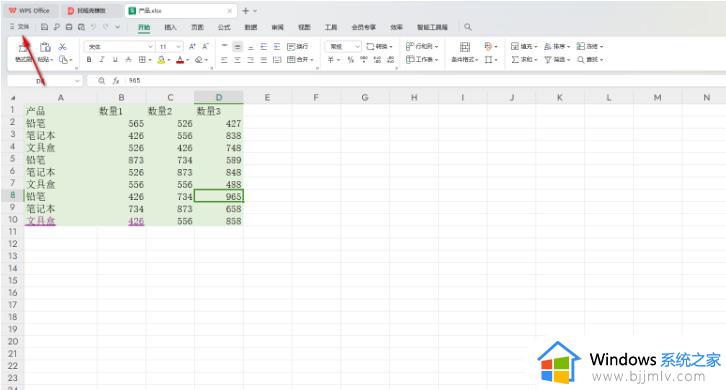Image resolution: width=726 pixels, height=390 pixels.
Task: Center text horizontally
Action: 238,60
